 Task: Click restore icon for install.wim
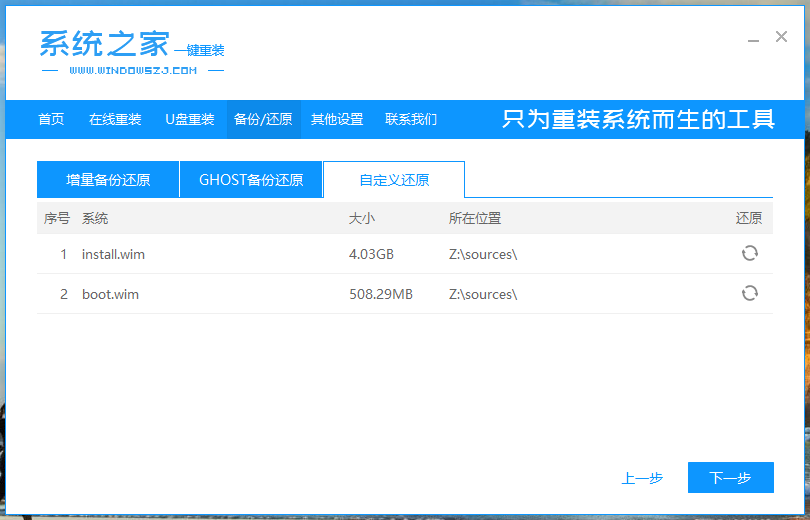(749, 254)
